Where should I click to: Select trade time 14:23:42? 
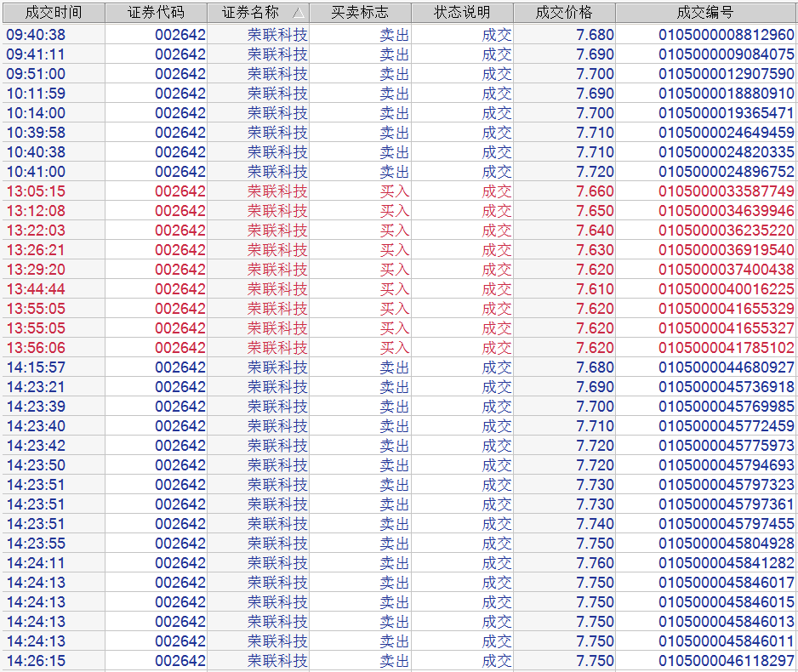(x=36, y=446)
